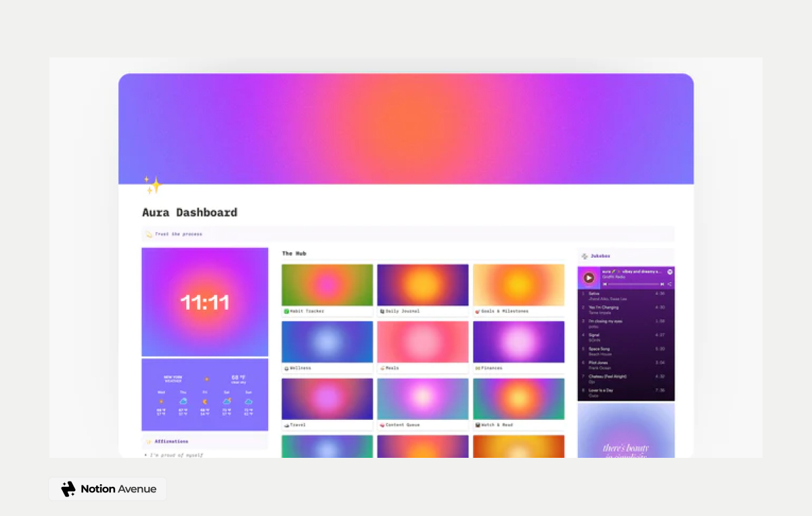Click the sparkles page icon above Aura Dashboard
The height and width of the screenshot is (516, 812).
click(152, 183)
